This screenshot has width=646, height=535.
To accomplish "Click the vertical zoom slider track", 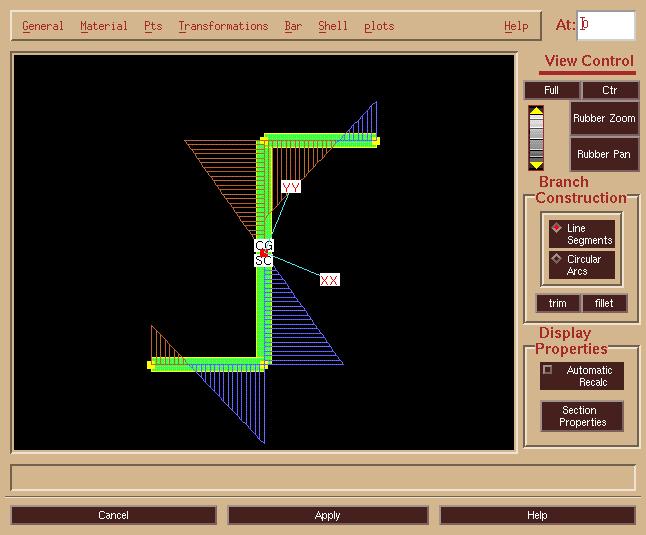I will pyautogui.click(x=536, y=138).
